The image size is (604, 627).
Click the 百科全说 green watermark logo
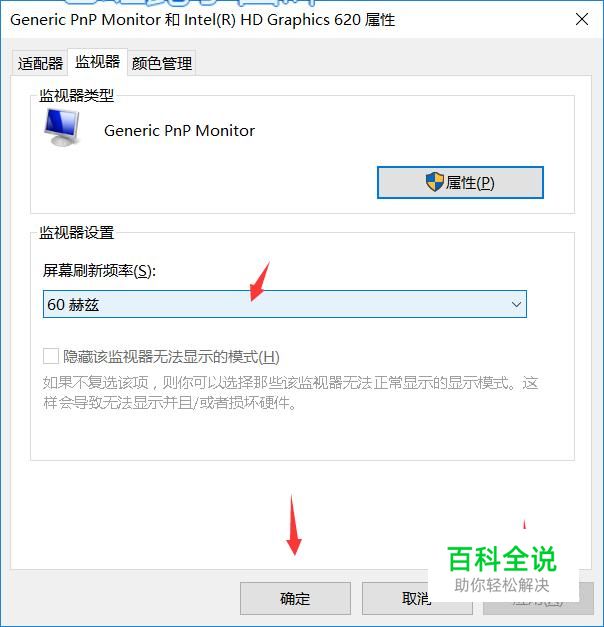(502, 559)
